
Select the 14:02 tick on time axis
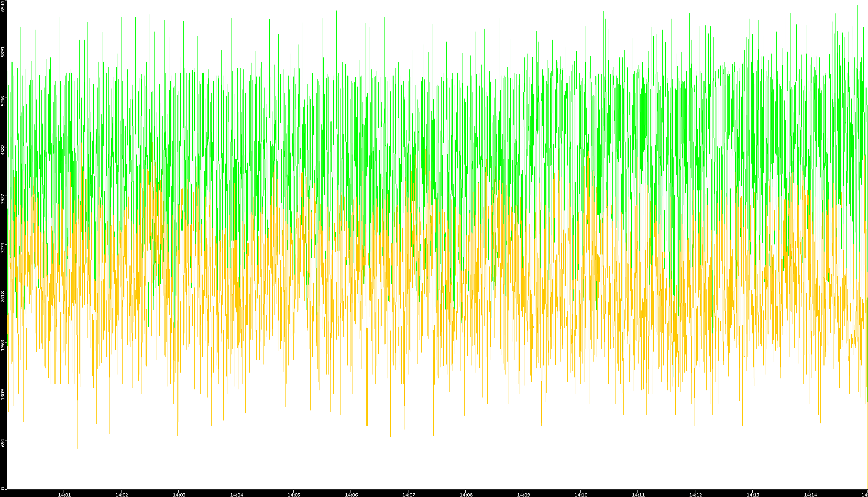121,494
